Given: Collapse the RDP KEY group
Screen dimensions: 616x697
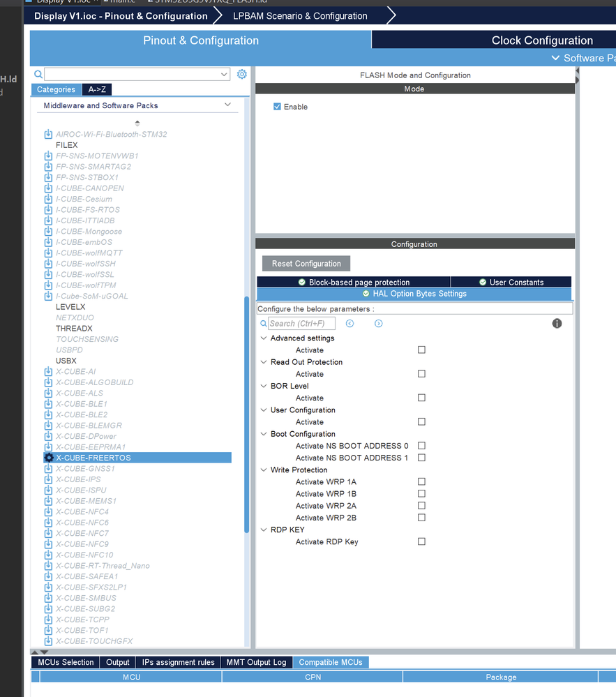Looking at the screenshot, I should coord(264,530).
